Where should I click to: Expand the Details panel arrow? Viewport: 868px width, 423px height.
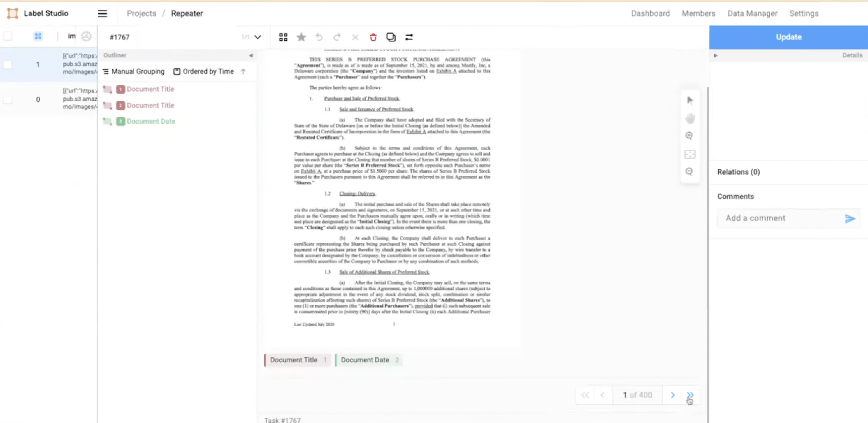pyautogui.click(x=715, y=55)
